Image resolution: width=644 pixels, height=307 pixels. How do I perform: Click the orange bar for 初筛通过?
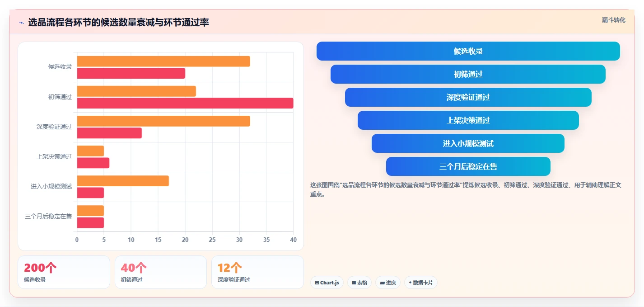[136, 91]
